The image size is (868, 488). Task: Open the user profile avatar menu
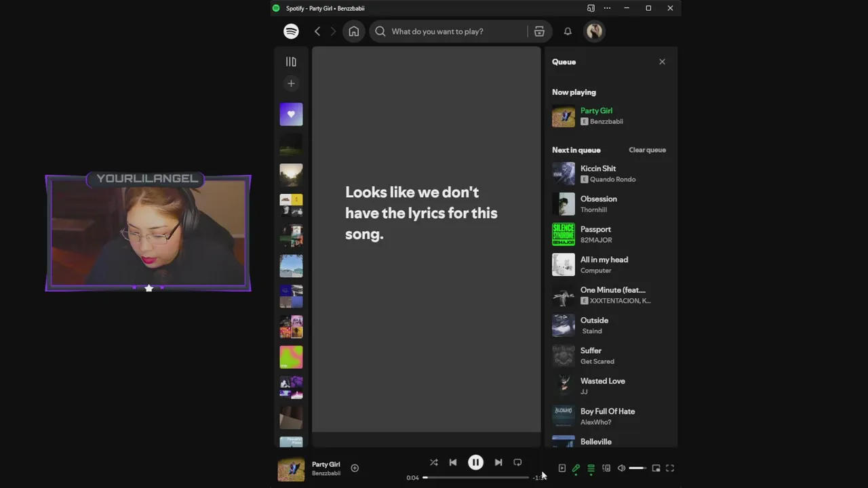tap(595, 31)
